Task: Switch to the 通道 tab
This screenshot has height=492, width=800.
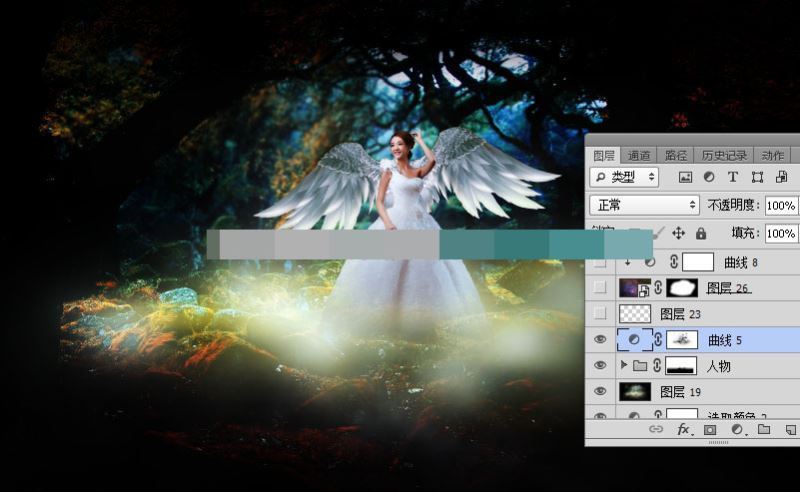Action: pos(639,155)
